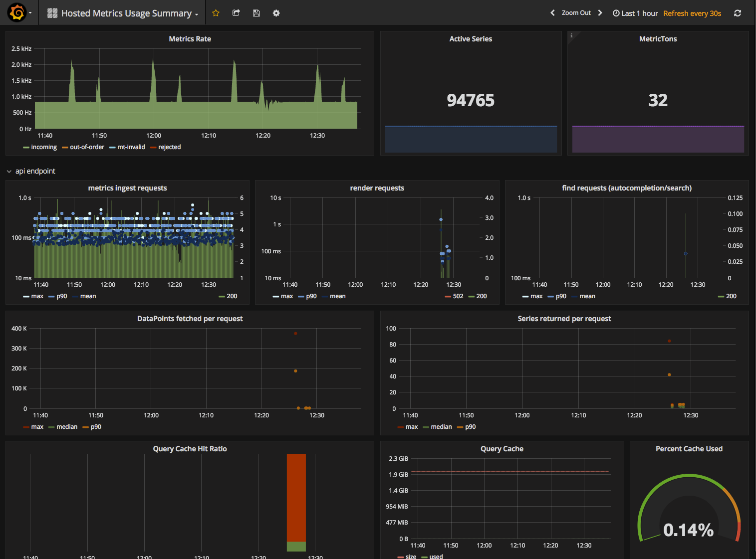This screenshot has height=559, width=756.
Task: Shift time range forward with right arrow
Action: (600, 13)
